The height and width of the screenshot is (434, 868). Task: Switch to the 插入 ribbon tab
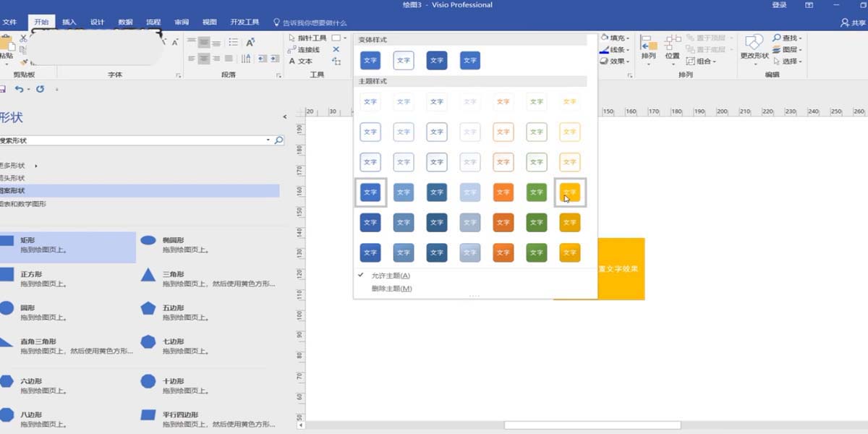pyautogui.click(x=68, y=22)
